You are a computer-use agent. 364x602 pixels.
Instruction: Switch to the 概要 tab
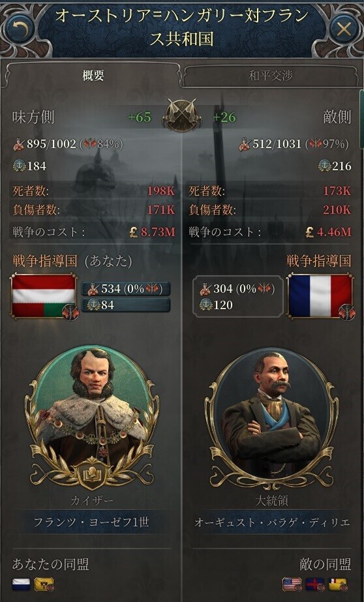point(93,75)
